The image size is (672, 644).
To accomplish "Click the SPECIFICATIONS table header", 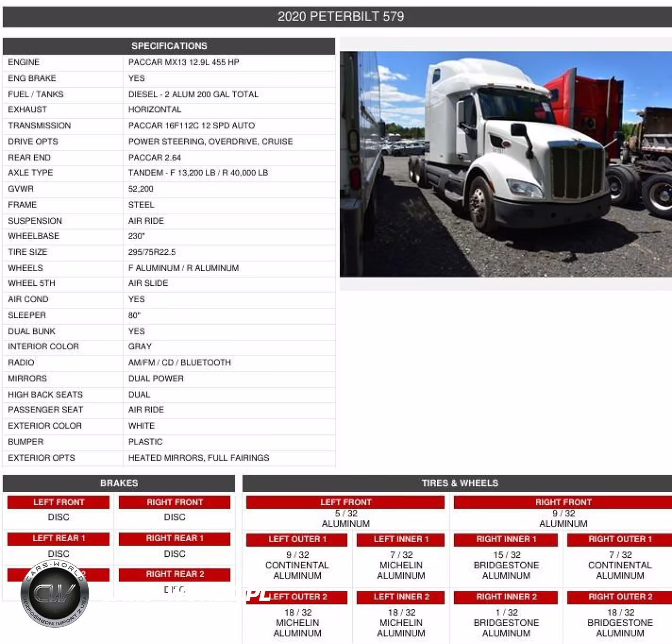I will click(169, 46).
